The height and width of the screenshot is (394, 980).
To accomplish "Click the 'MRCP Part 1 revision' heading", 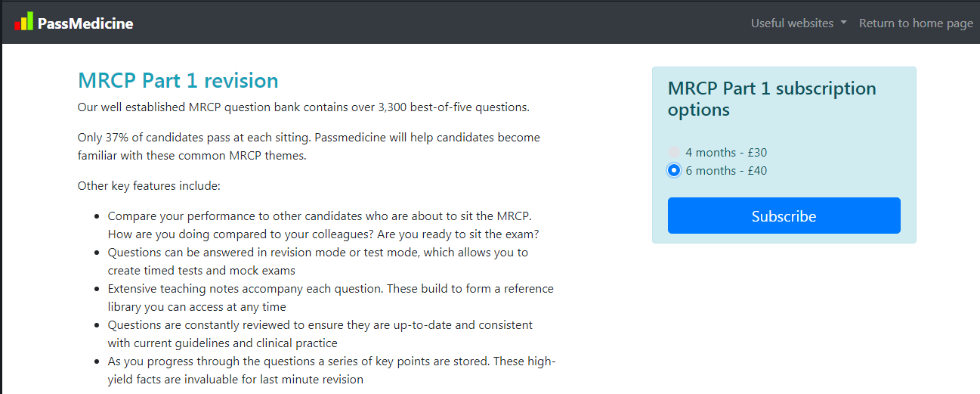I will [x=178, y=80].
